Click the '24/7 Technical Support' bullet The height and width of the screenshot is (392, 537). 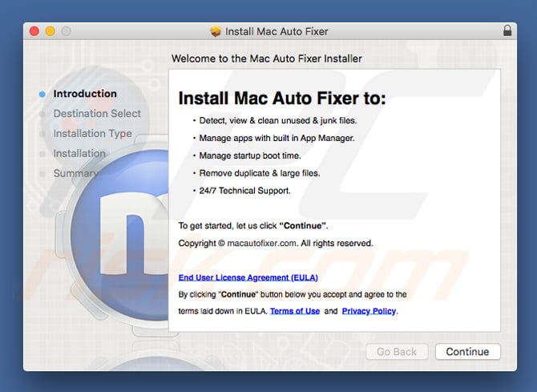(x=245, y=191)
